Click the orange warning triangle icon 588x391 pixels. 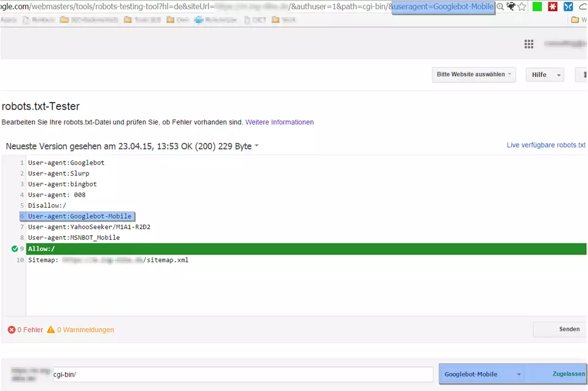51,330
